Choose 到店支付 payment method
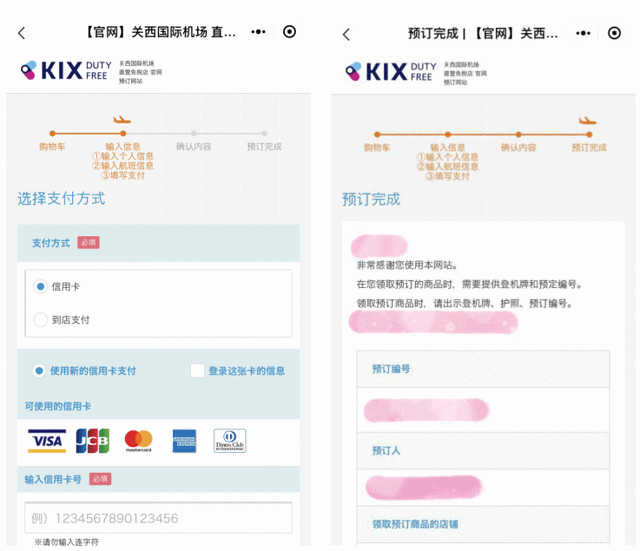 tap(41, 320)
